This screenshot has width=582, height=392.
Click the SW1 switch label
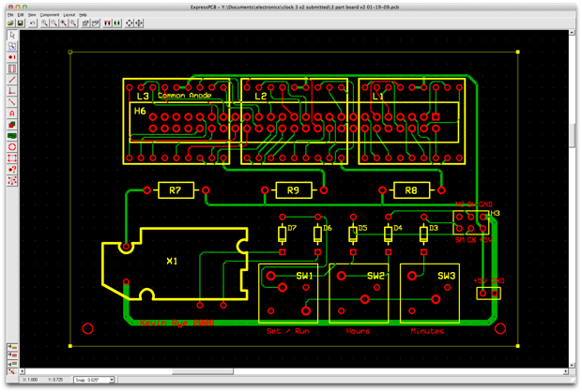point(304,276)
